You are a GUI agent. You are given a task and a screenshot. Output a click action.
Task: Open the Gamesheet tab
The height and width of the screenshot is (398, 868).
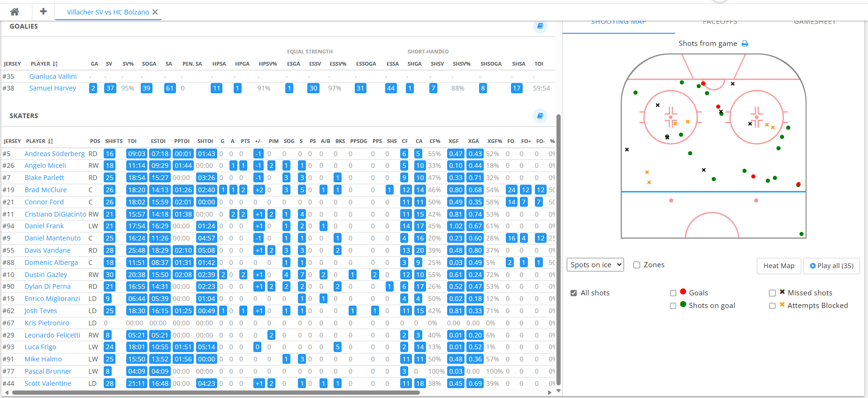pyautogui.click(x=815, y=23)
